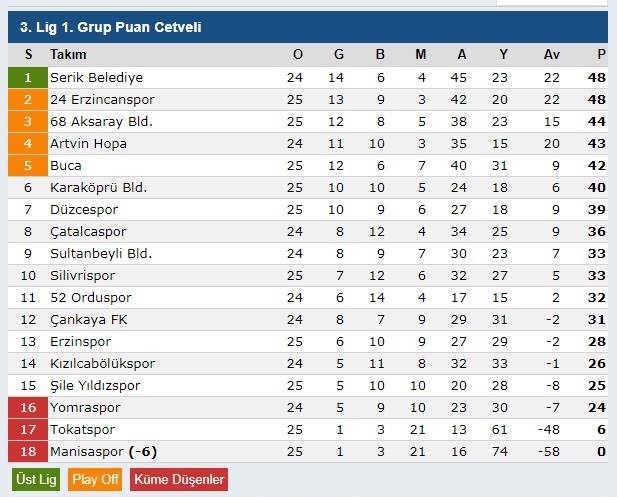Open the Manisaspor (-6) team entry
Screen dimensions: 617x497
point(103,451)
